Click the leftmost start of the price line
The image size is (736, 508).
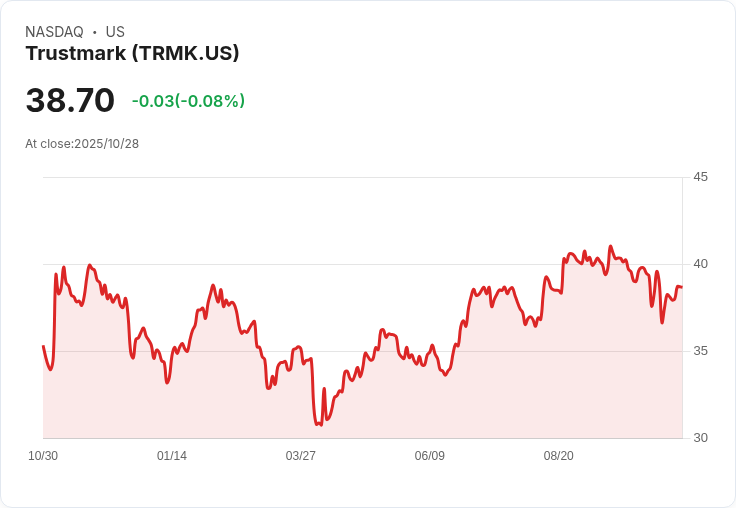[x=43, y=346]
